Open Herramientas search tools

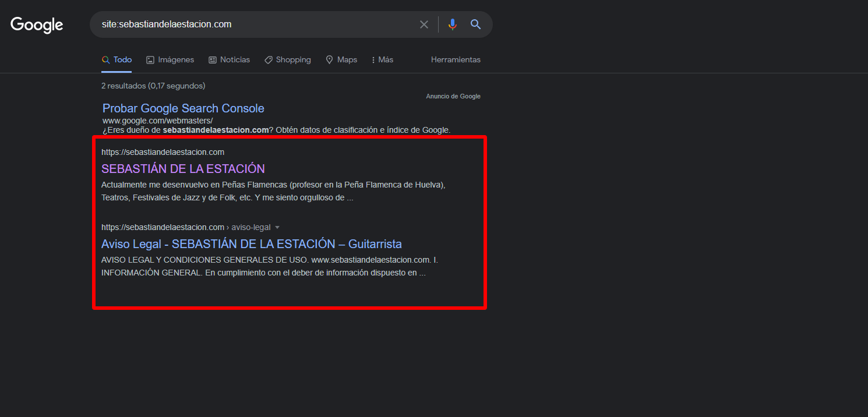[x=456, y=60]
